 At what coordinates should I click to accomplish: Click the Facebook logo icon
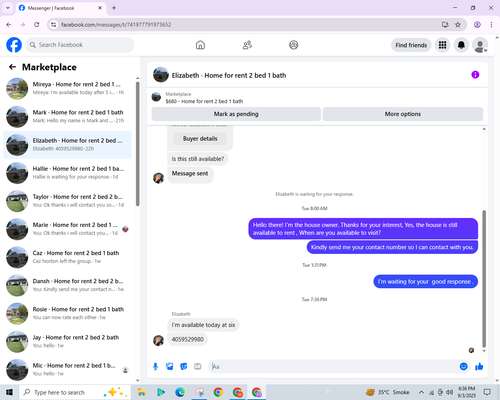point(14,45)
